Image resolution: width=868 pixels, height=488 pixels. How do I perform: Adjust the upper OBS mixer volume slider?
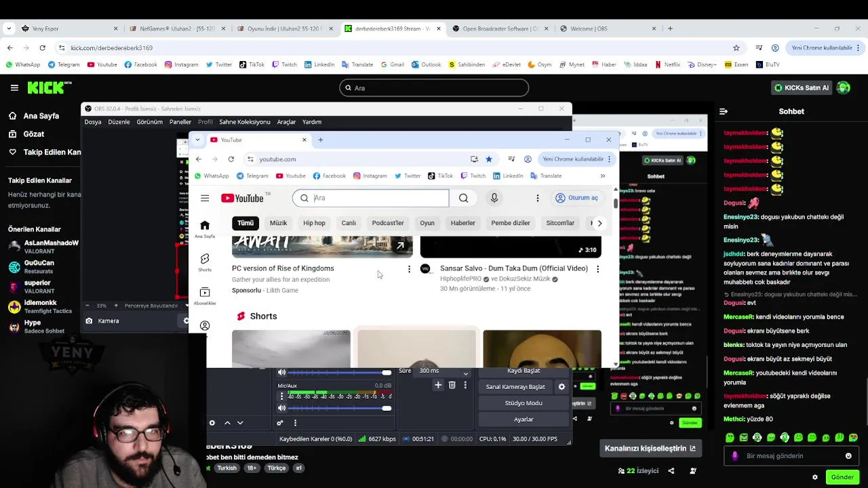click(x=339, y=372)
